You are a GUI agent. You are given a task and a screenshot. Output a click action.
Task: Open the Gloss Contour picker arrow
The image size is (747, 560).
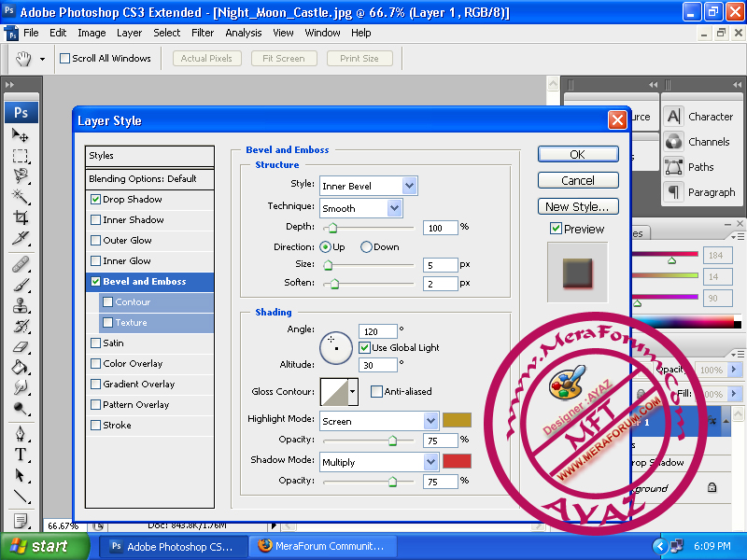(353, 391)
